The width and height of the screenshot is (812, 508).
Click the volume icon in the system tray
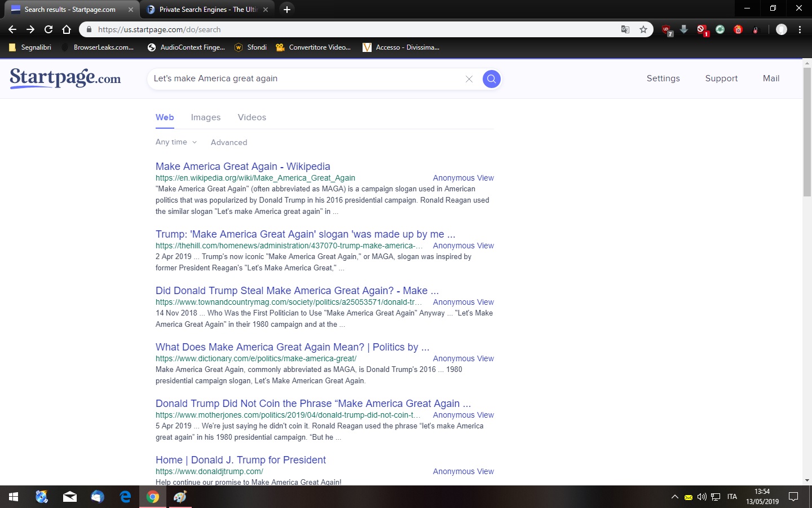coord(702,497)
